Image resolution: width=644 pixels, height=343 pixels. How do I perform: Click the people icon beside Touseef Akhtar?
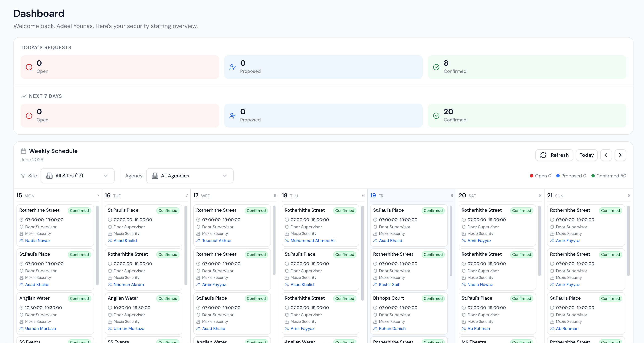tap(198, 241)
